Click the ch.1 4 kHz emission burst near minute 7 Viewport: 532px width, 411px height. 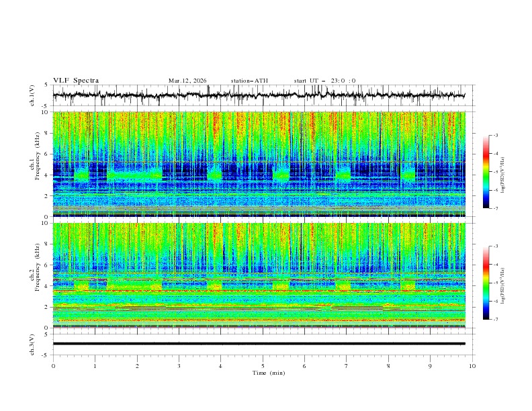tap(343, 175)
